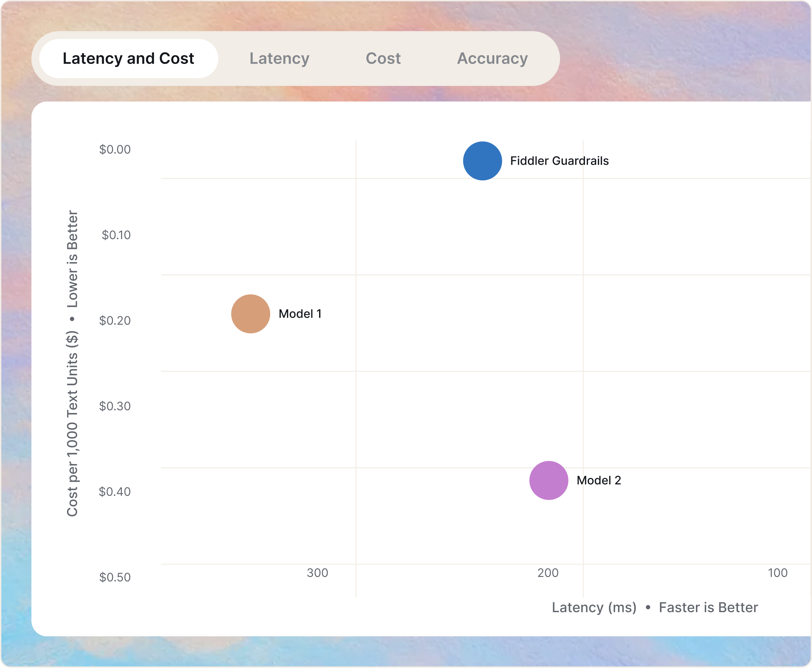812x668 pixels.
Task: Click the $0.20 axis label
Action: (115, 321)
